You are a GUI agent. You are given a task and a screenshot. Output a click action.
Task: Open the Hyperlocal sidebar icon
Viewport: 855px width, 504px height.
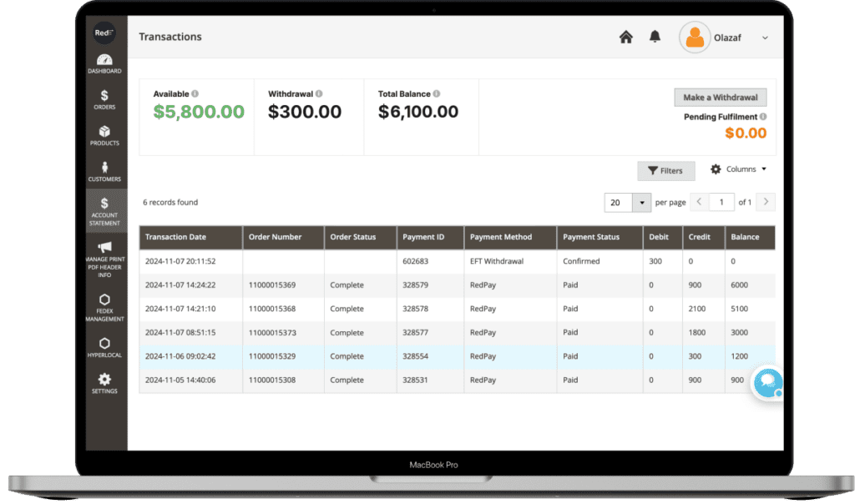point(104,344)
